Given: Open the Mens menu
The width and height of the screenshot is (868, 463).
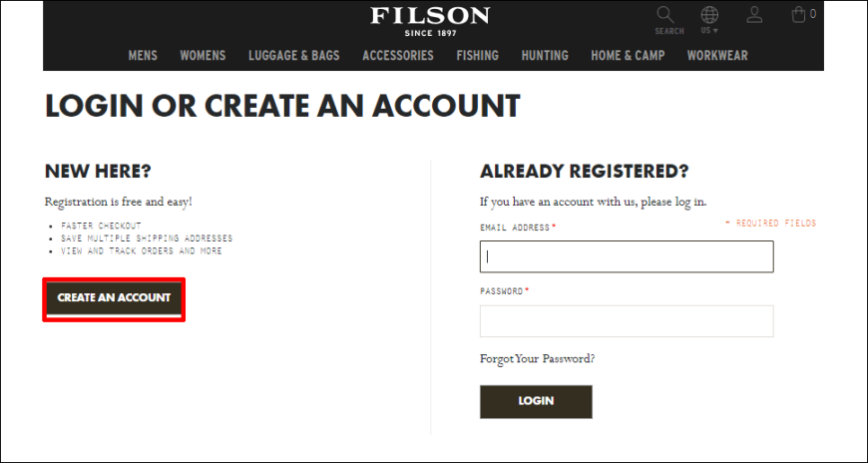Looking at the screenshot, I should click(x=143, y=56).
